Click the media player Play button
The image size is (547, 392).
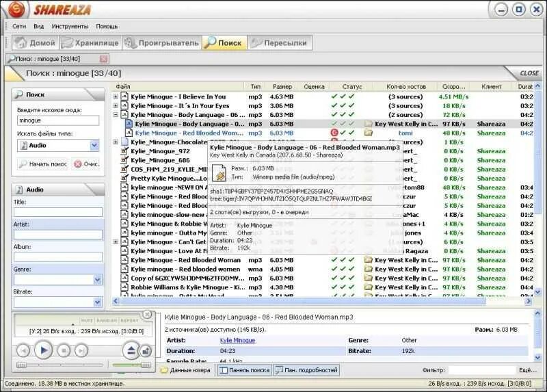(x=43, y=350)
